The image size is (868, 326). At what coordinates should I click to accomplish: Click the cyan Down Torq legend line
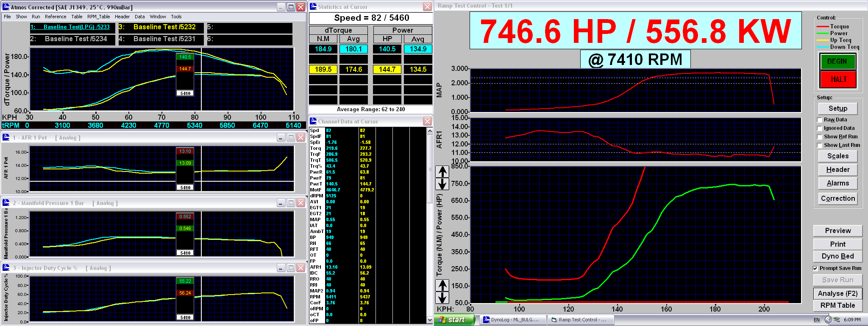[x=823, y=47]
